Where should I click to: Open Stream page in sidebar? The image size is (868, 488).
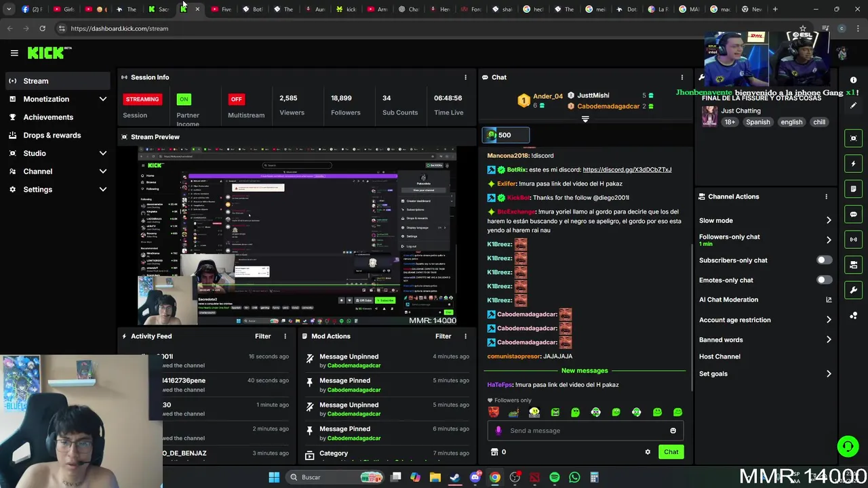[57, 81]
